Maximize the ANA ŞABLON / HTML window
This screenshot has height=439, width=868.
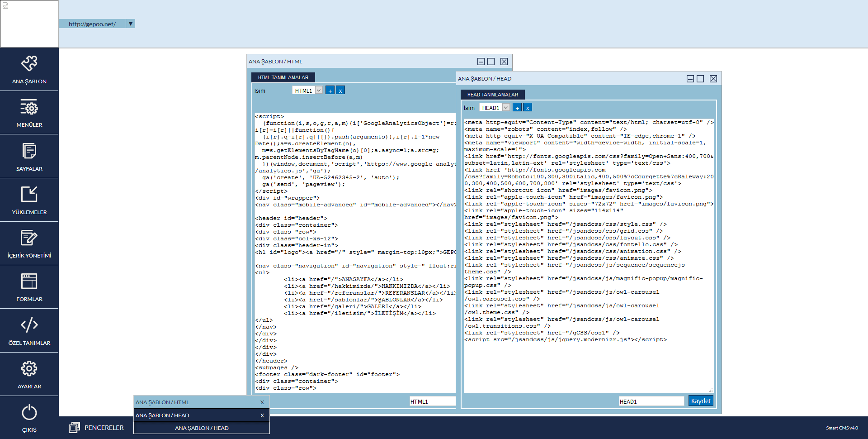click(491, 62)
